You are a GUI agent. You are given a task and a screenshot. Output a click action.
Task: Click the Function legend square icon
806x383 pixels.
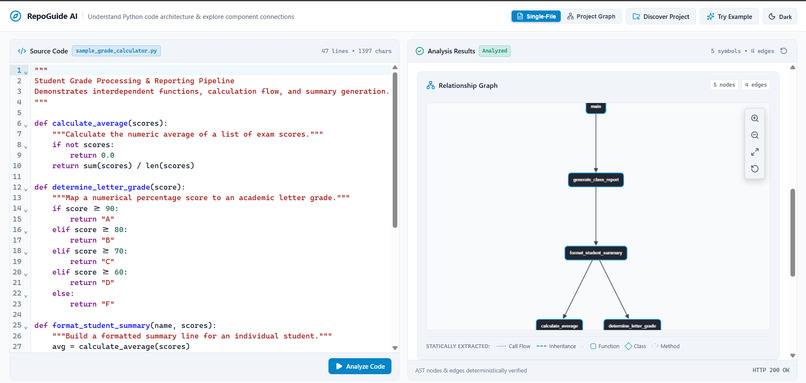[593, 346]
